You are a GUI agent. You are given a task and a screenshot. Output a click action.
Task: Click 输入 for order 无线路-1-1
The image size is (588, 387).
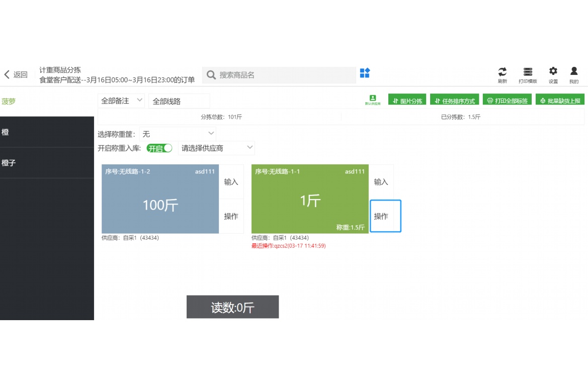381,182
